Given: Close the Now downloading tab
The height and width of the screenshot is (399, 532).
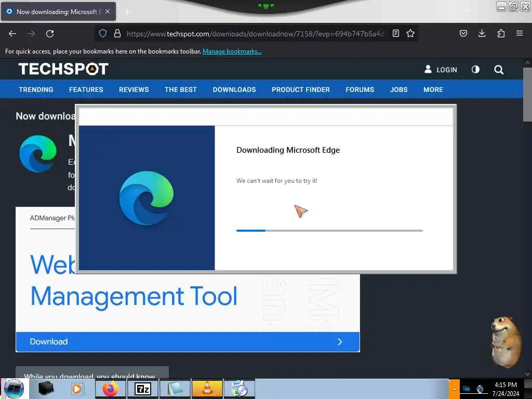Looking at the screenshot, I should click(x=108, y=11).
